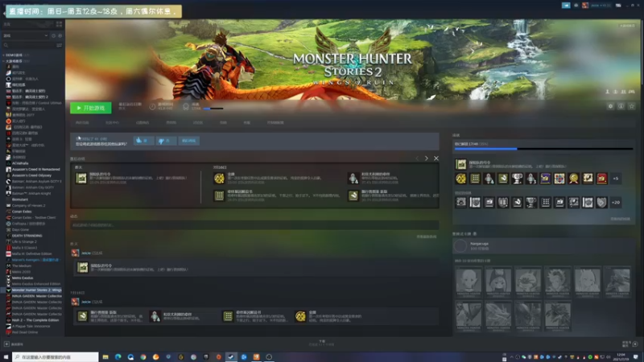Focus the library search field
Image resolution: width=644 pixels, height=362 pixels.
click(28, 45)
